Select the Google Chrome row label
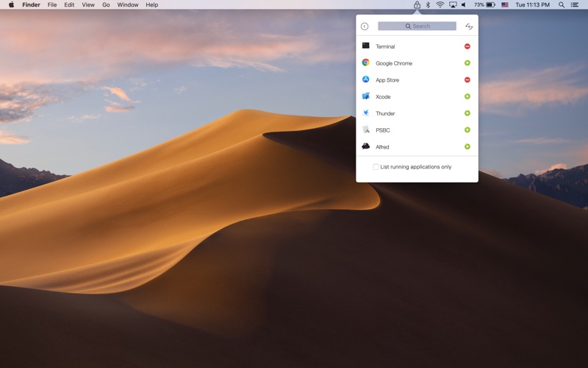The image size is (588, 368). click(x=394, y=63)
